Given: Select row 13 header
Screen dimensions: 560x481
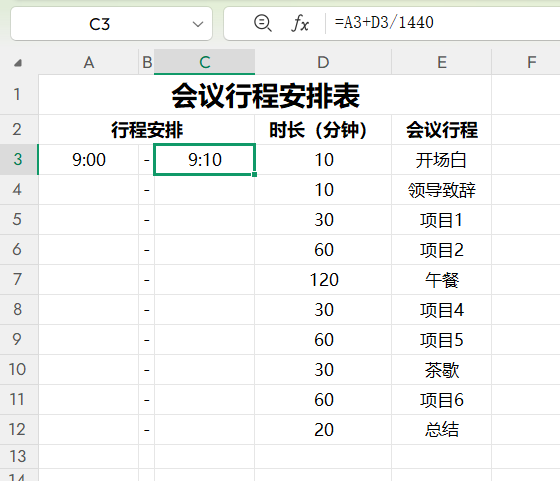Looking at the screenshot, I should pyautogui.click(x=19, y=456).
